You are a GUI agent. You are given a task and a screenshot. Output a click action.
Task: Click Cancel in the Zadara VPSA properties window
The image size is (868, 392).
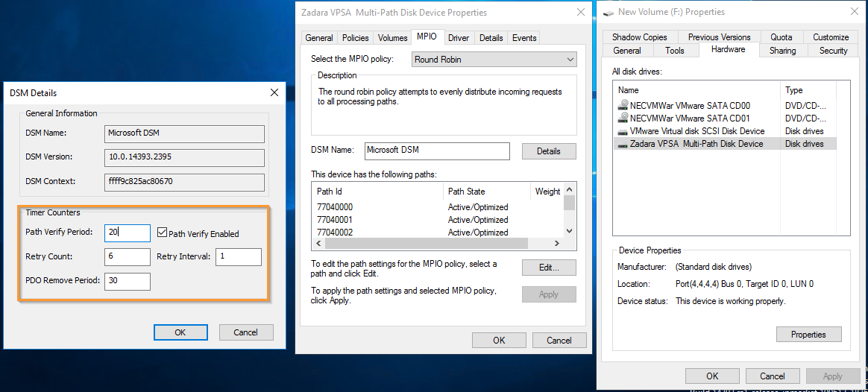[x=559, y=340]
